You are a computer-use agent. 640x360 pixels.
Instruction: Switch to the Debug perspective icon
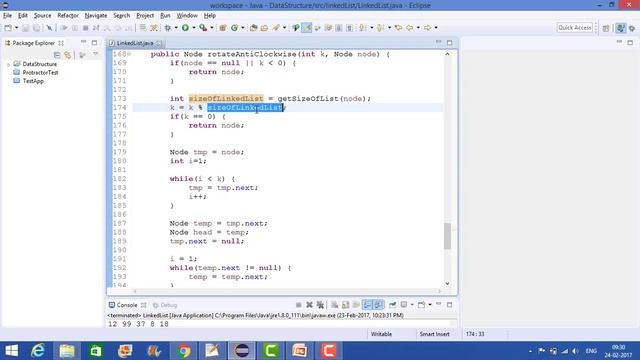click(632, 28)
